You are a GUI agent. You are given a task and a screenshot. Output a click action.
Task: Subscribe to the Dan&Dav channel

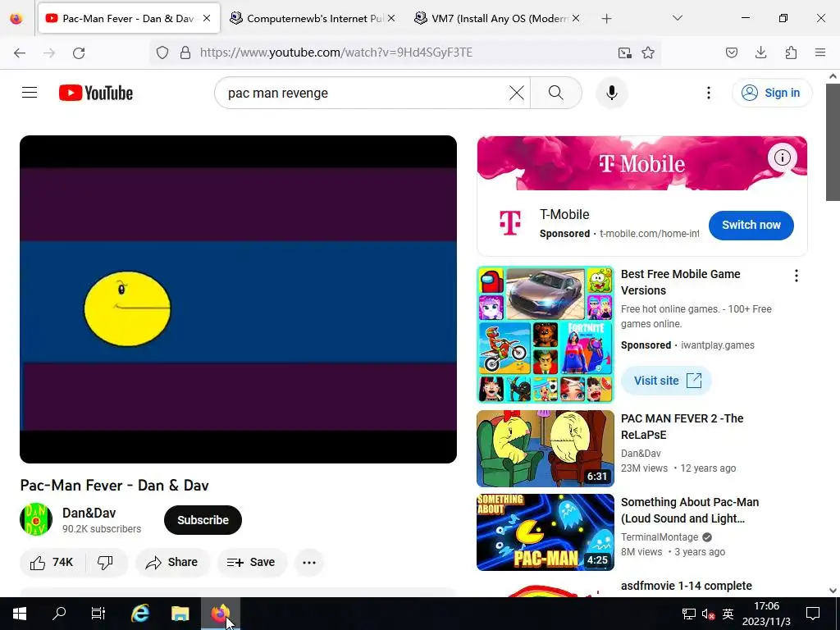tap(203, 520)
